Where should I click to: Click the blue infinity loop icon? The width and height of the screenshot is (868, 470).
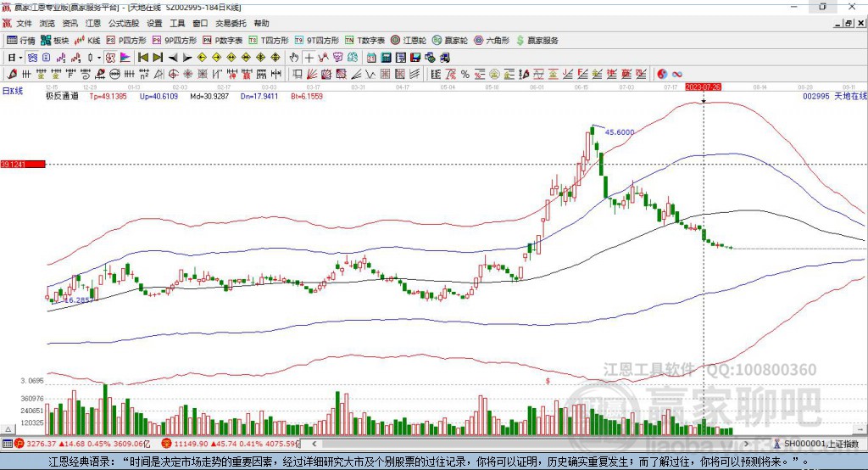[676, 75]
